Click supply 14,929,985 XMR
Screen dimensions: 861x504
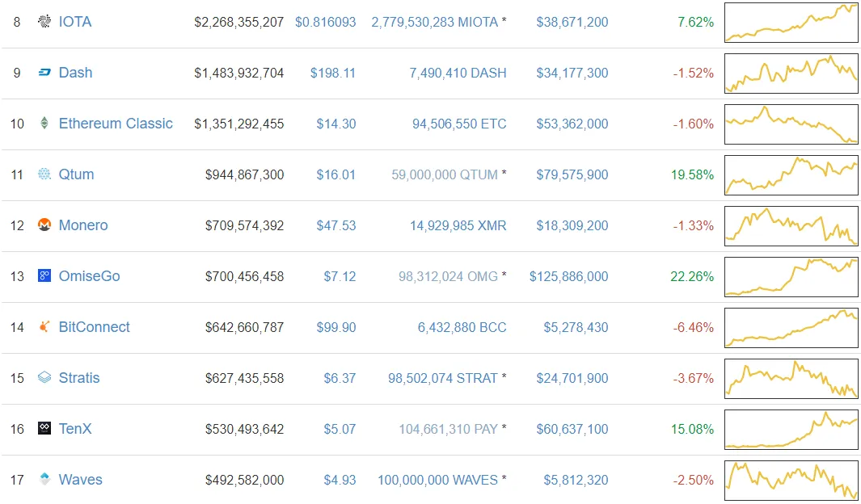[458, 225]
